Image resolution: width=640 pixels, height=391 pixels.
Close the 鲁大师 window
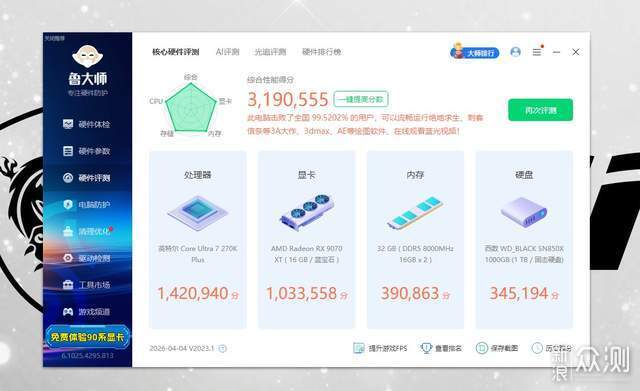click(576, 52)
